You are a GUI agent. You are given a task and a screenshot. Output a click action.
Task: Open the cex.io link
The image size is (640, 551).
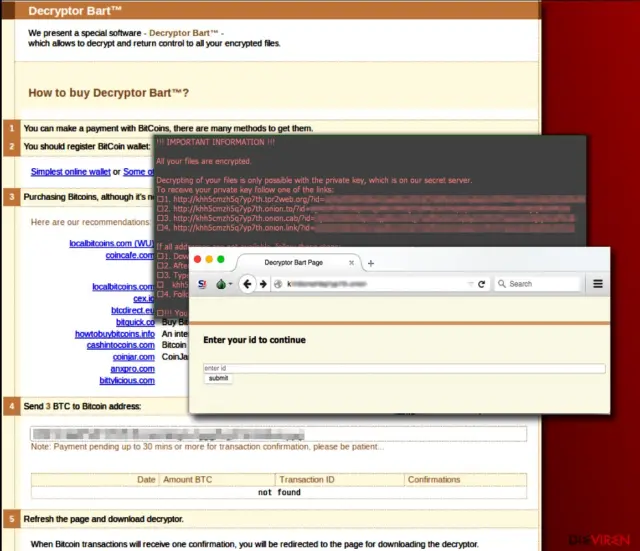[x=143, y=299]
